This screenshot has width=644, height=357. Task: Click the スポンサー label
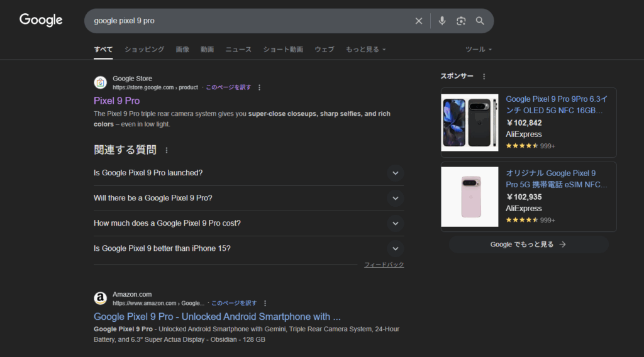point(457,76)
